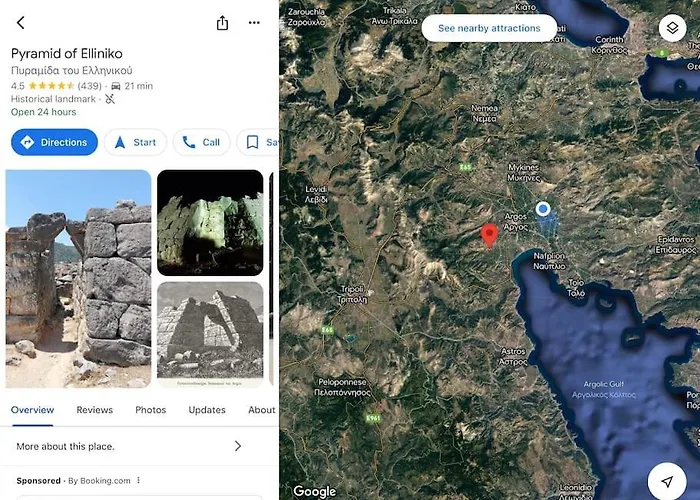Tap the back arrow icon
Screen dimensions: 700x500
tap(21, 23)
